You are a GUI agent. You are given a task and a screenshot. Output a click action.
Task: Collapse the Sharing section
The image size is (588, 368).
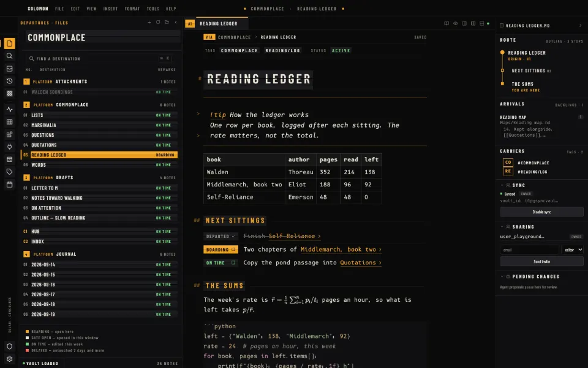point(502,227)
